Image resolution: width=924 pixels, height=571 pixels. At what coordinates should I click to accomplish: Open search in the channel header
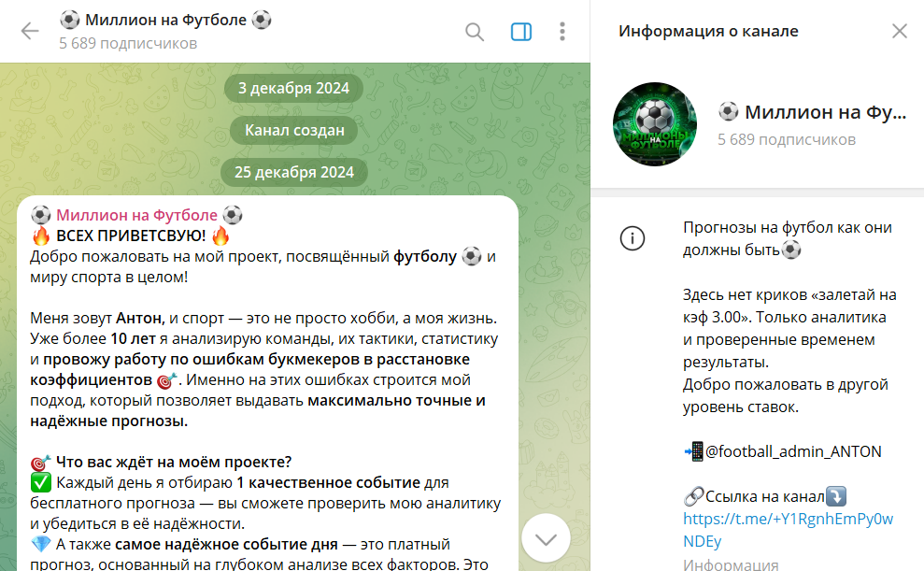(475, 31)
